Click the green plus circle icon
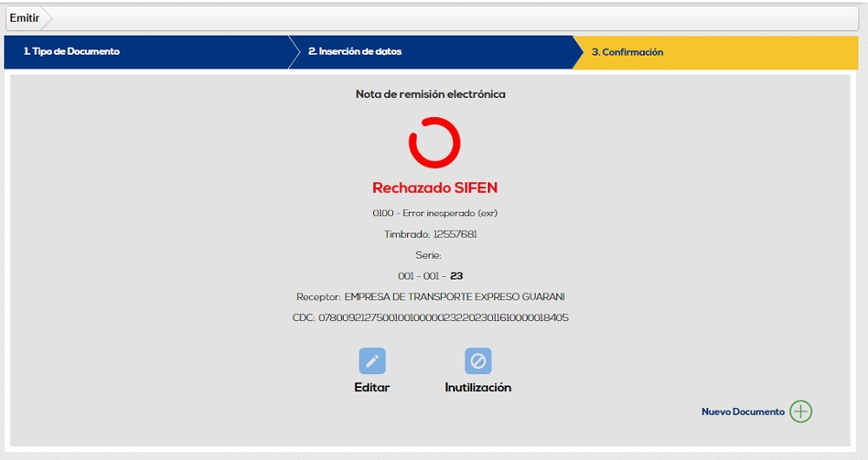868x460 pixels. click(800, 411)
